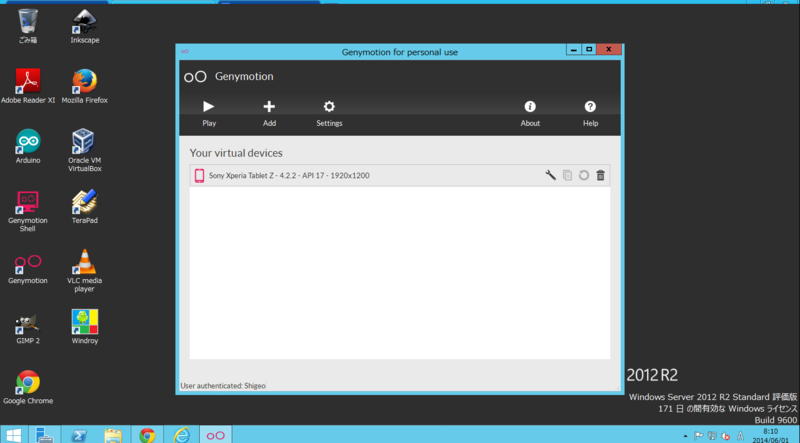This screenshot has width=800, height=443.
Task: Open Internet Explorer from the taskbar
Action: [181, 435]
